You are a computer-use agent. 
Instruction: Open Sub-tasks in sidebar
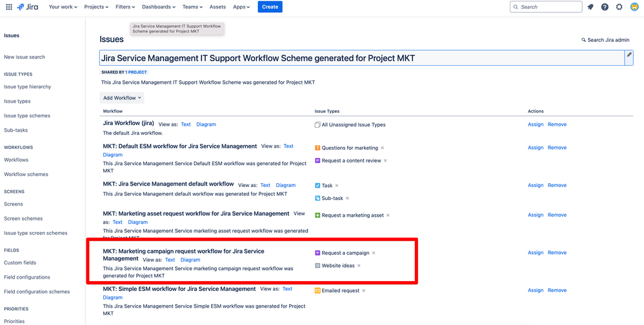pyautogui.click(x=16, y=130)
